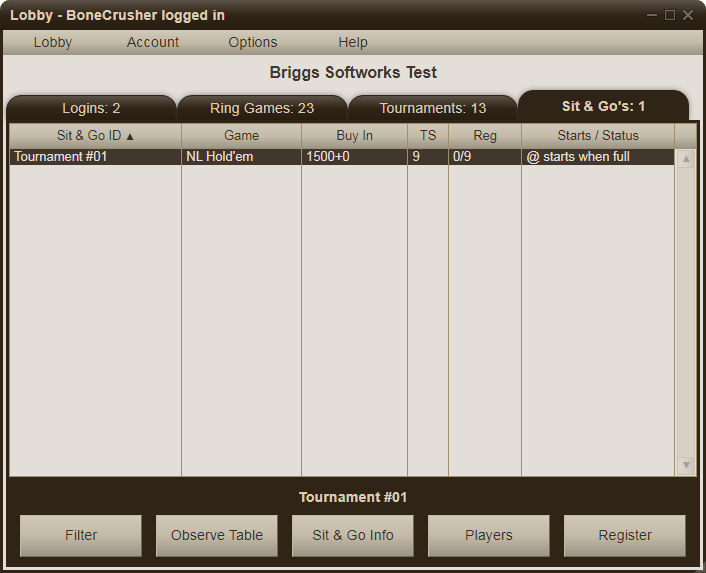Switch to the Ring Games: 23 tab
Screen dimensions: 706x573
tap(262, 108)
